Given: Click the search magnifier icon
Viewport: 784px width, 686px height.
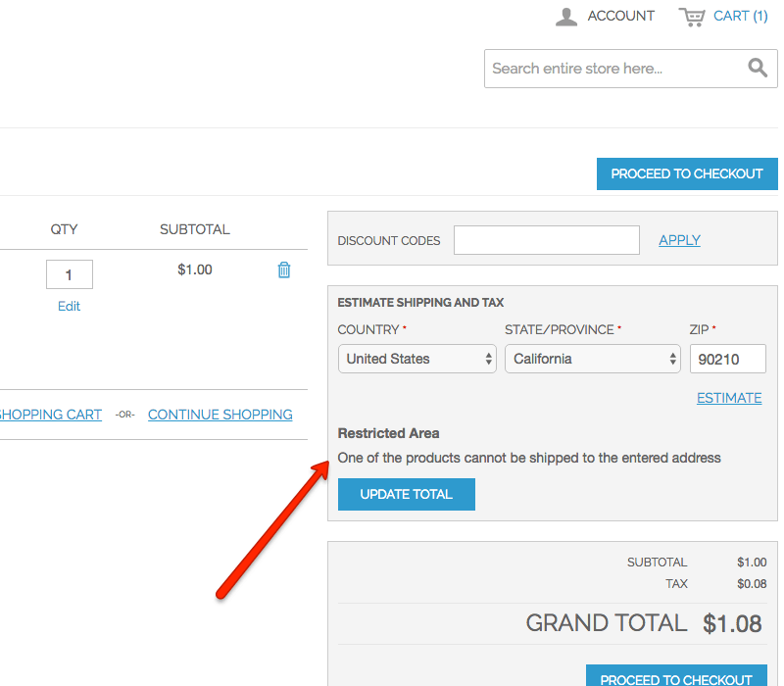Looking at the screenshot, I should click(758, 68).
